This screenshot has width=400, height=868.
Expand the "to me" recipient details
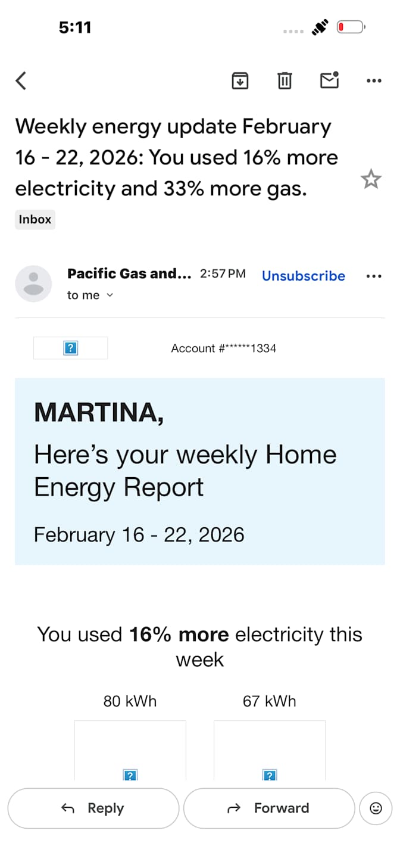(x=90, y=295)
